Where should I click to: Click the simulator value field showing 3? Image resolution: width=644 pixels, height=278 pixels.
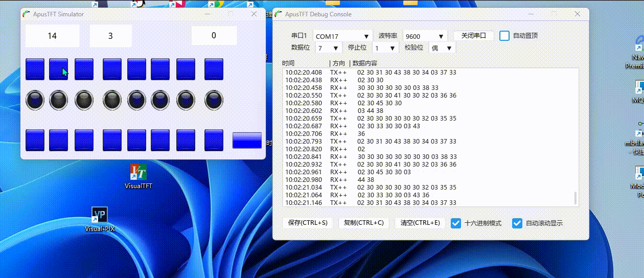pos(110,36)
